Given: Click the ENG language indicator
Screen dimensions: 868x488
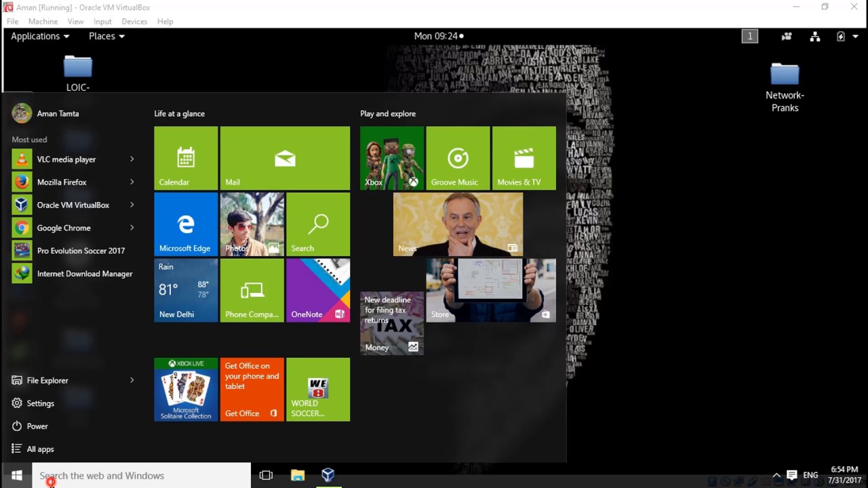Looking at the screenshot, I should click(x=810, y=476).
